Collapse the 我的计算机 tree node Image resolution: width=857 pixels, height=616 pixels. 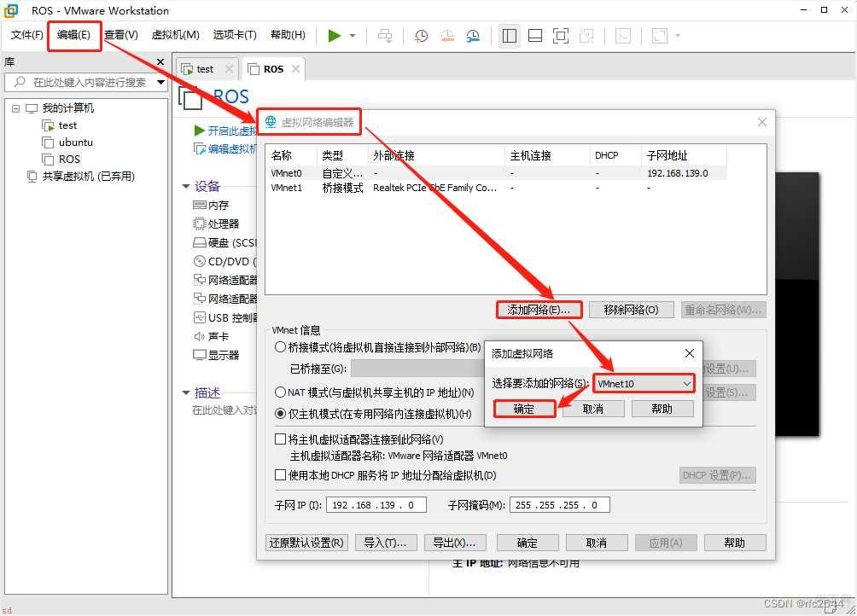(x=16, y=108)
